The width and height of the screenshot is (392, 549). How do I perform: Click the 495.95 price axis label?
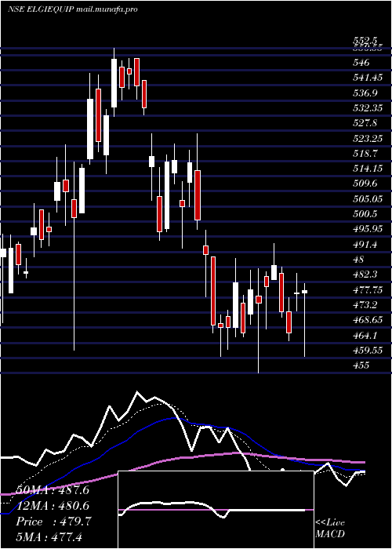click(368, 229)
